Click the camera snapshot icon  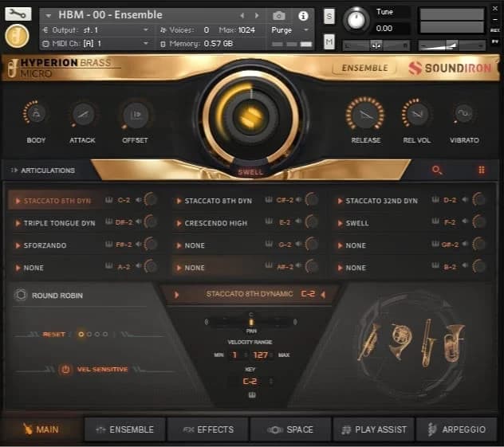[279, 15]
